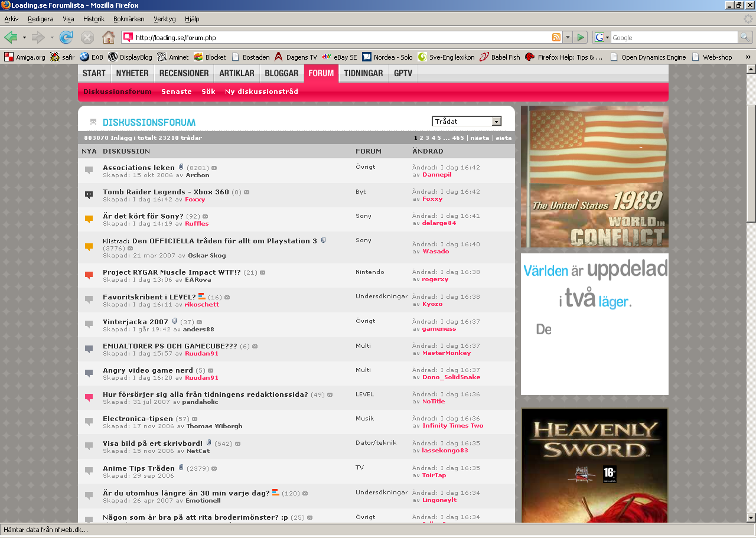Click the vertical scrollbar up arrow
Viewport: 756px width, 538px height.
point(751,69)
